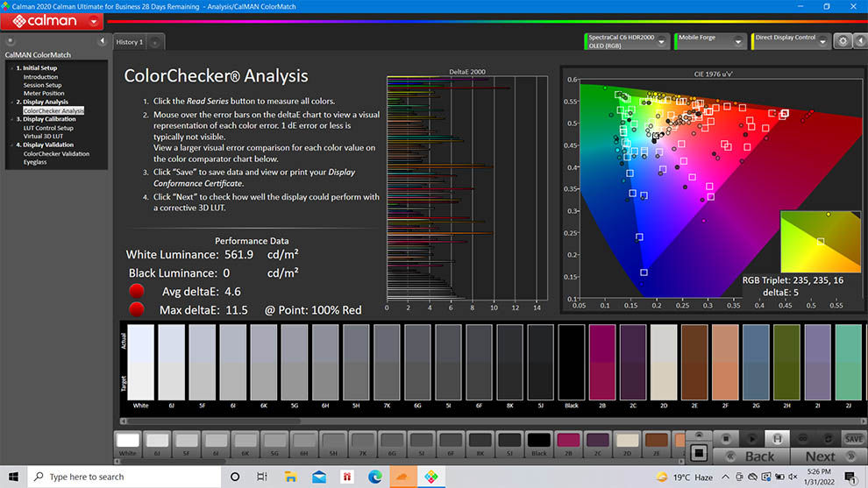Select the History 1 tab
868x488 pixels.
(x=130, y=42)
